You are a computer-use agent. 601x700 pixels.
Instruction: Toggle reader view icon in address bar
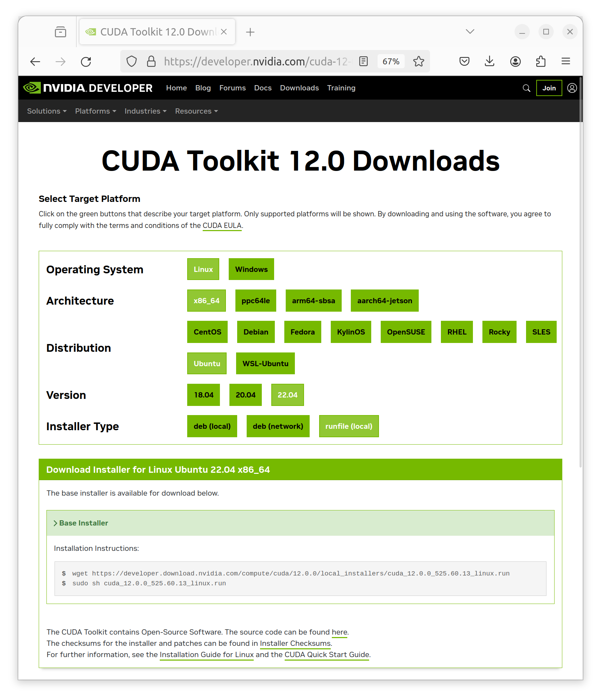[363, 62]
